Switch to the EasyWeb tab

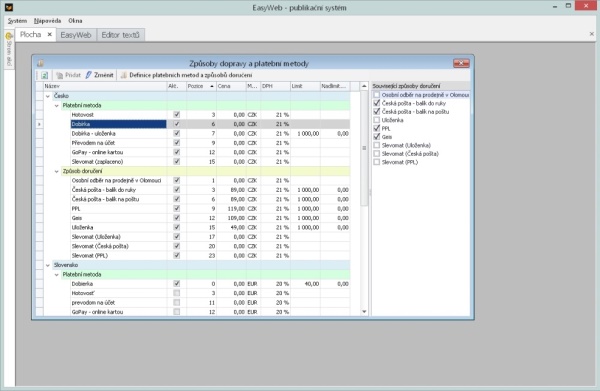click(x=76, y=35)
